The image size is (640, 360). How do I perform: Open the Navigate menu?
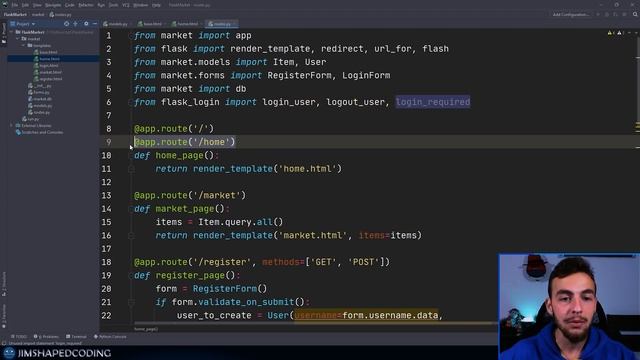[x=53, y=5]
